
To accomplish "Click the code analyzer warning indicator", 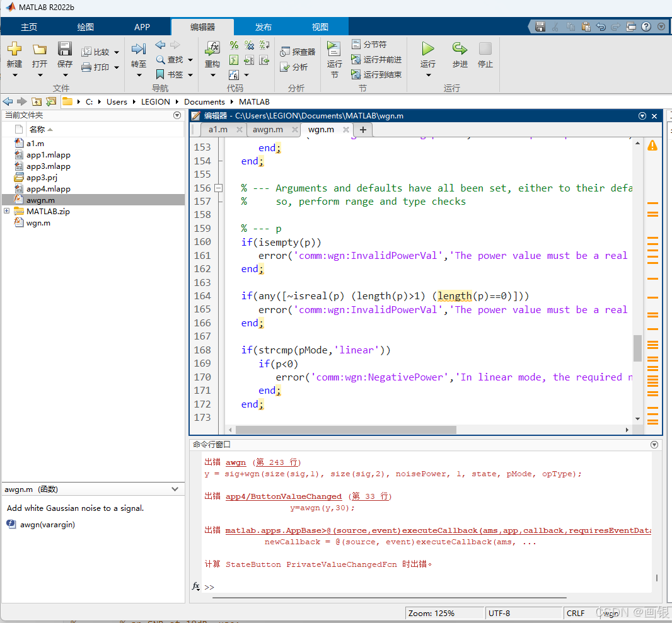I will [652, 146].
